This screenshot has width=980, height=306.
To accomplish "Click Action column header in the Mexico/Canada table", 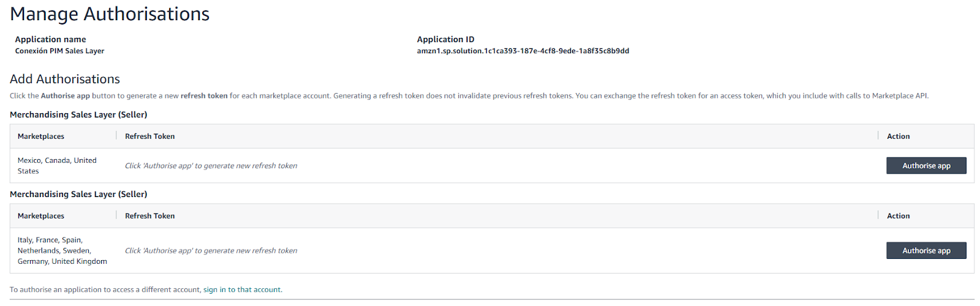I will tap(898, 136).
